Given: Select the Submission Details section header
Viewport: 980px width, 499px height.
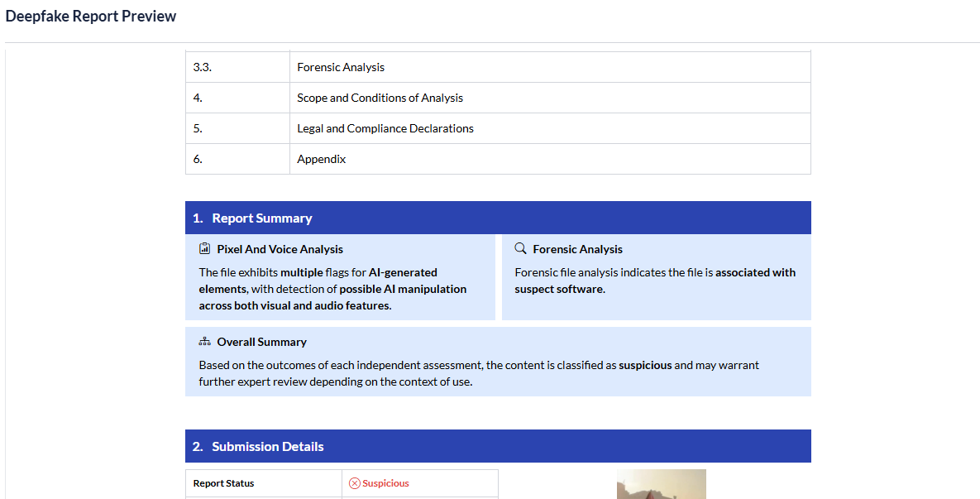Looking at the screenshot, I should [x=267, y=447].
